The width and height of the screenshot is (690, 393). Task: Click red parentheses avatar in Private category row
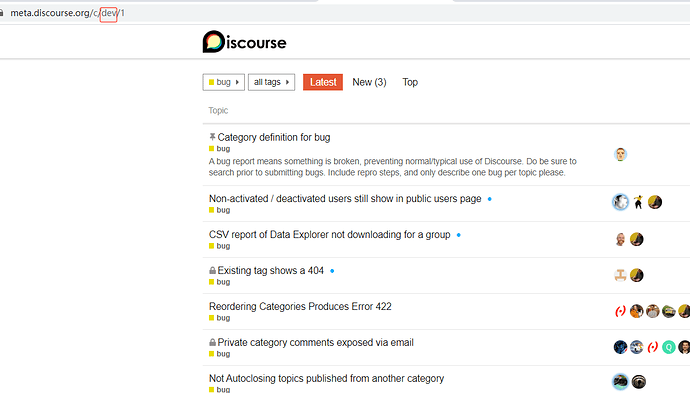653,347
